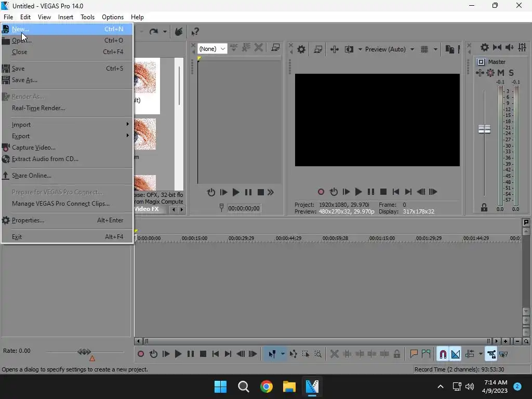
Task: Toggle Enable Snapping magnet button
Action: point(443,354)
